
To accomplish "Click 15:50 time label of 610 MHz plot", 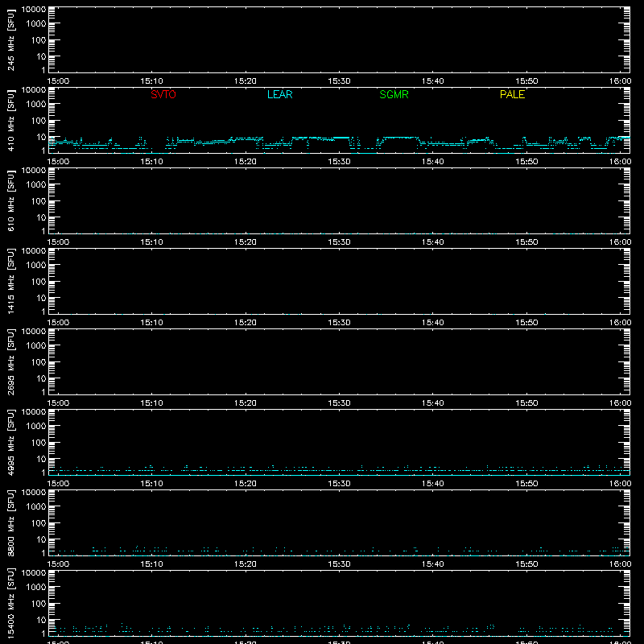I will [x=526, y=242].
